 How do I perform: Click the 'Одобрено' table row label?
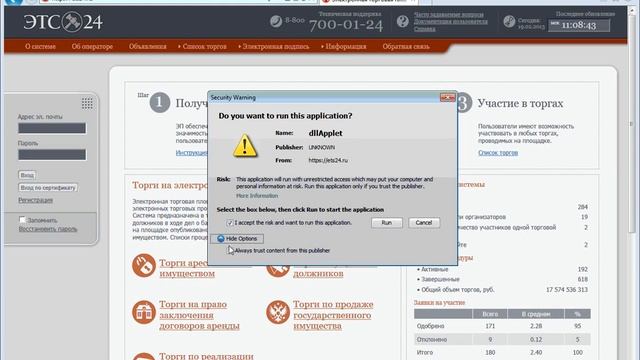[x=430, y=326]
